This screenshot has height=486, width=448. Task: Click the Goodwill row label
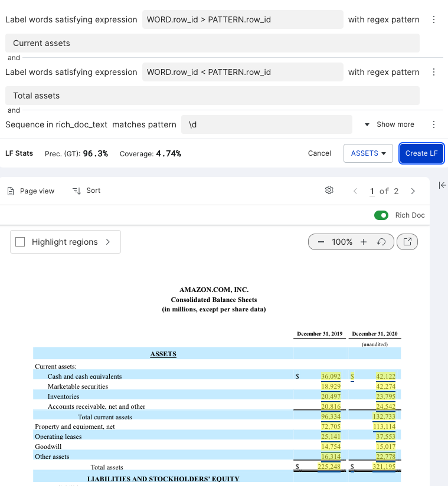click(x=48, y=446)
